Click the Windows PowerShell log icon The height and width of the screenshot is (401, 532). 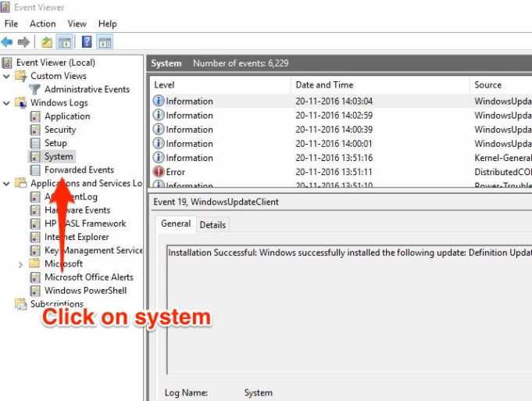pos(35,291)
